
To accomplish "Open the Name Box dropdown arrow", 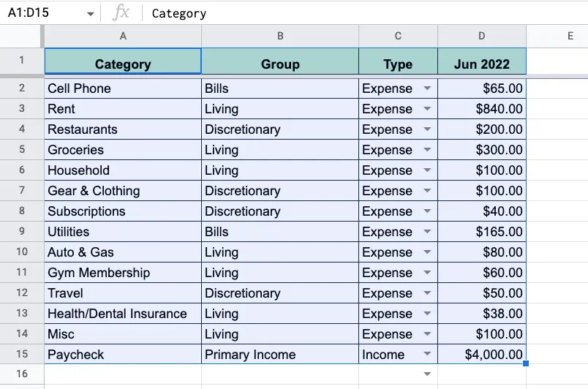I will (x=90, y=14).
